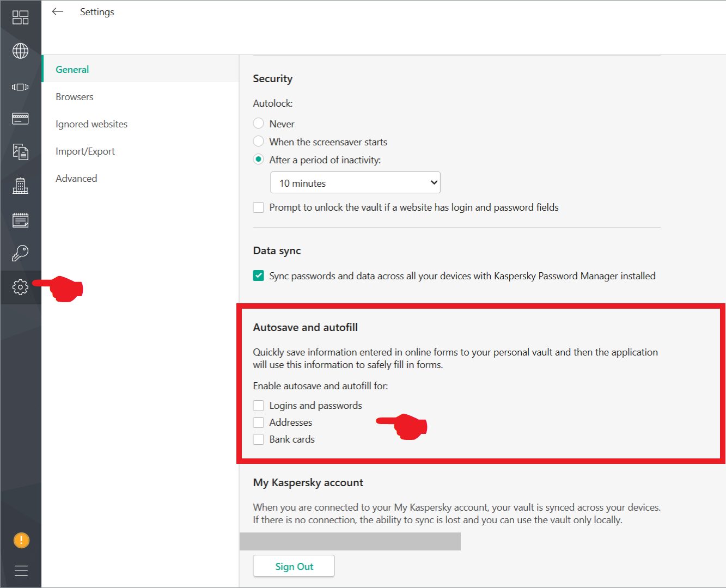Switch to the Browsers settings tab
The image size is (726, 588).
coord(75,97)
